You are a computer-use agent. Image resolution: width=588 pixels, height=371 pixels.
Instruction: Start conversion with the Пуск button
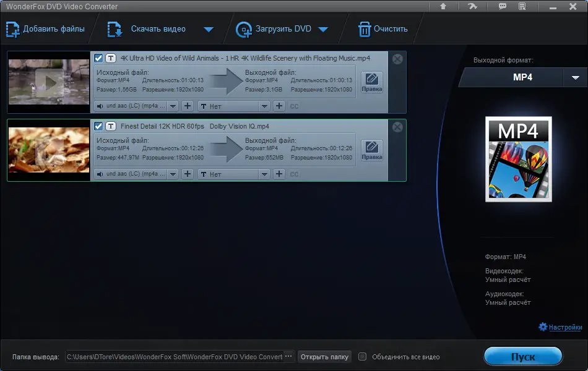523,356
